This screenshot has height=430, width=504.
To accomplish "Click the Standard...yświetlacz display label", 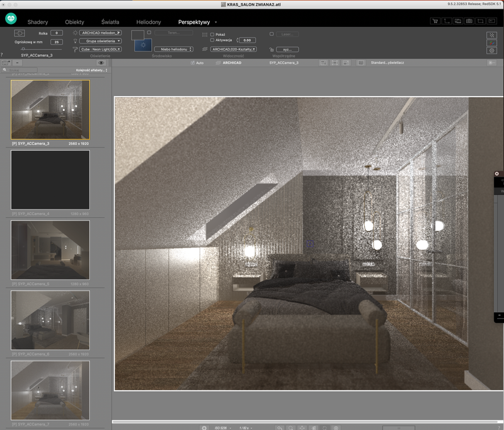I will [387, 62].
